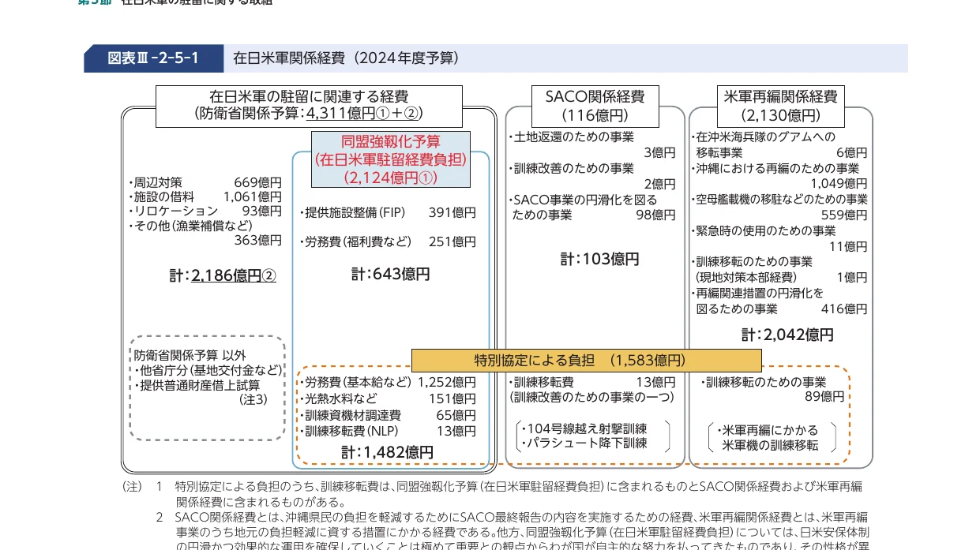This screenshot has width=980, height=550.
Task: Click the row 提供施設整備（FIP） 391億円
Action: coord(388,212)
